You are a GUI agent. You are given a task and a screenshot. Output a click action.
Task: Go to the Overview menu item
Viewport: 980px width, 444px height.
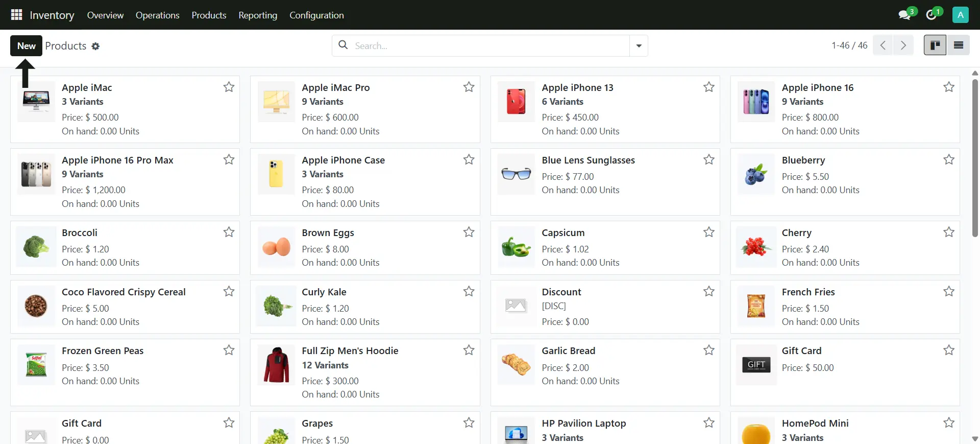coord(105,15)
